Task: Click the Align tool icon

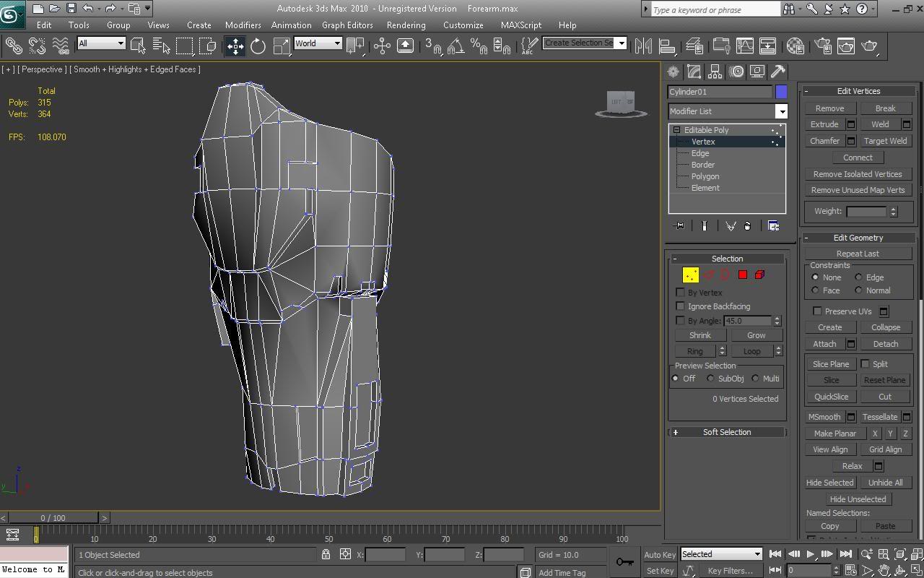Action: (667, 46)
